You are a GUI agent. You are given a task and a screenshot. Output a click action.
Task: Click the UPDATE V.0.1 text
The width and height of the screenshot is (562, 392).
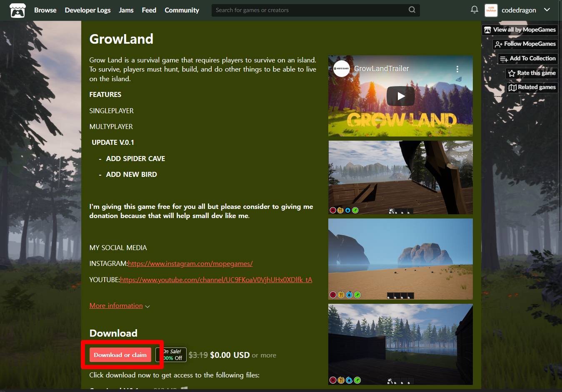(x=113, y=143)
